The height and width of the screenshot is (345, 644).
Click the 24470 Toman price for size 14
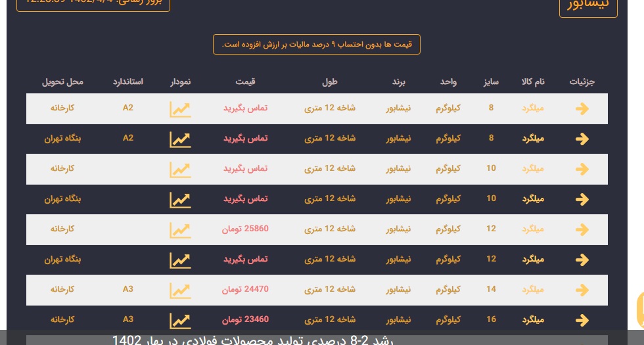[x=245, y=289]
